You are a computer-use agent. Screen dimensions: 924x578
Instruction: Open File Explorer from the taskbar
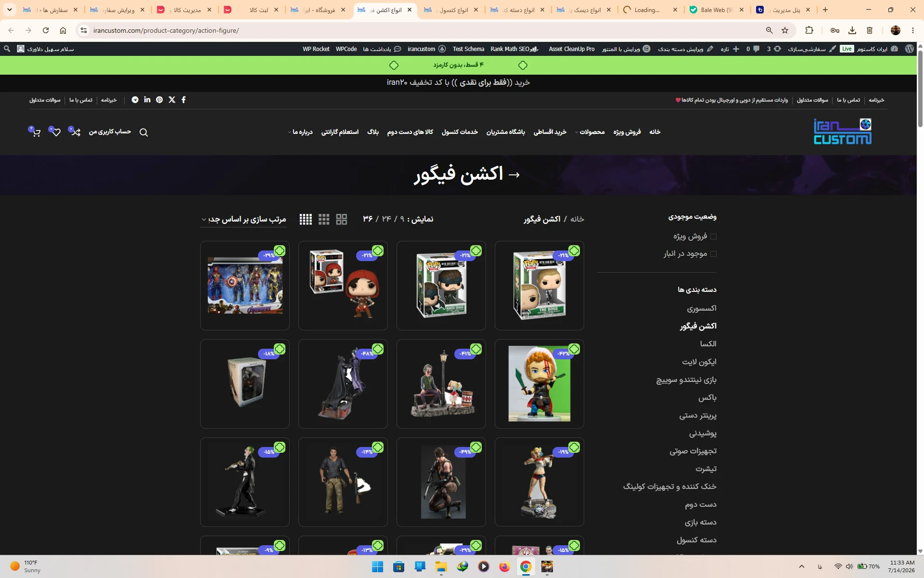[441, 566]
